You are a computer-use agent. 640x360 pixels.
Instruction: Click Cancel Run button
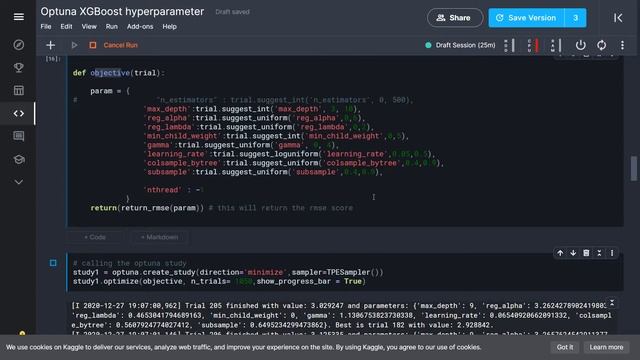pyautogui.click(x=114, y=45)
